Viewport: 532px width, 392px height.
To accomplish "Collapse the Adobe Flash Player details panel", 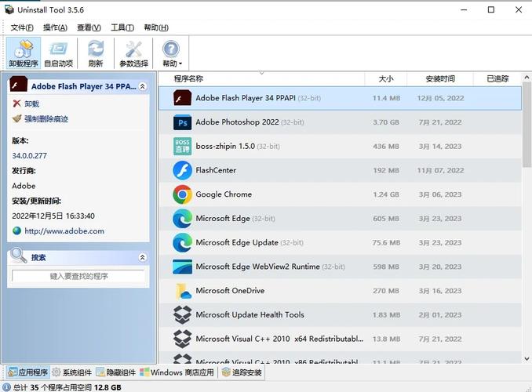I will 143,86.
